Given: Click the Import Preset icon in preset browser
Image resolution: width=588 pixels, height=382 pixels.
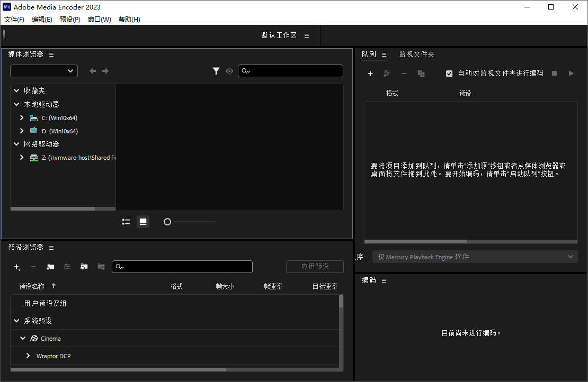Looking at the screenshot, I should pos(84,267).
